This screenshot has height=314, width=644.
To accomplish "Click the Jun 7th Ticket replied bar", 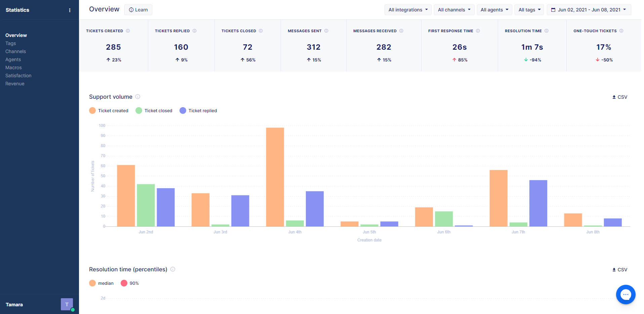I will click(x=538, y=203).
